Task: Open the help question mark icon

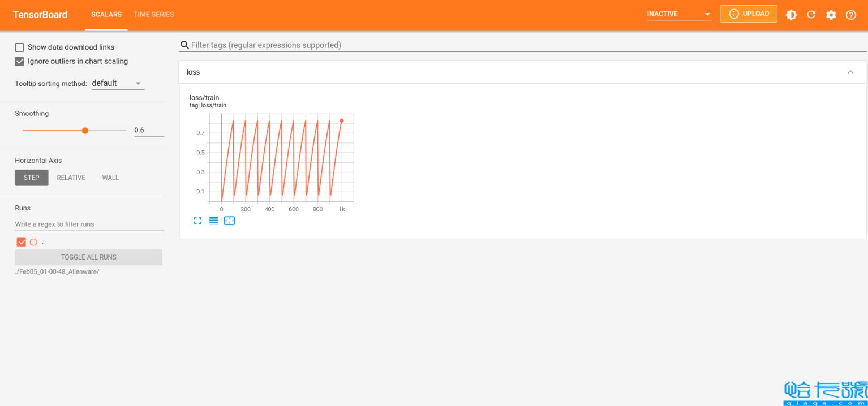Action: coord(850,15)
